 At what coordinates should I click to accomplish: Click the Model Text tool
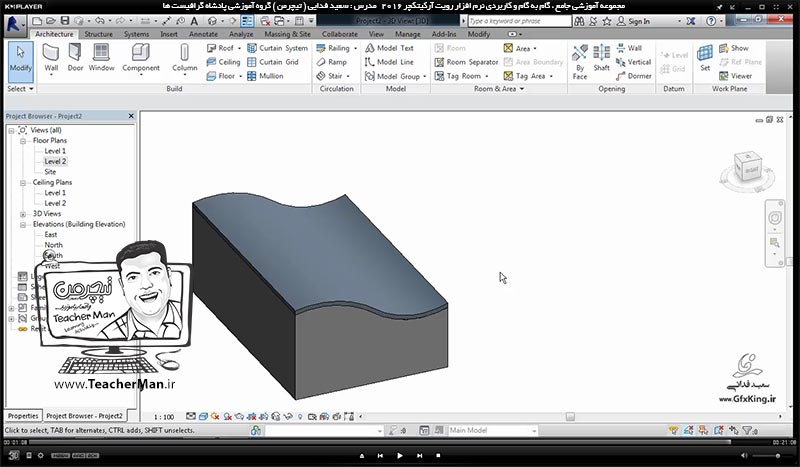click(x=389, y=48)
